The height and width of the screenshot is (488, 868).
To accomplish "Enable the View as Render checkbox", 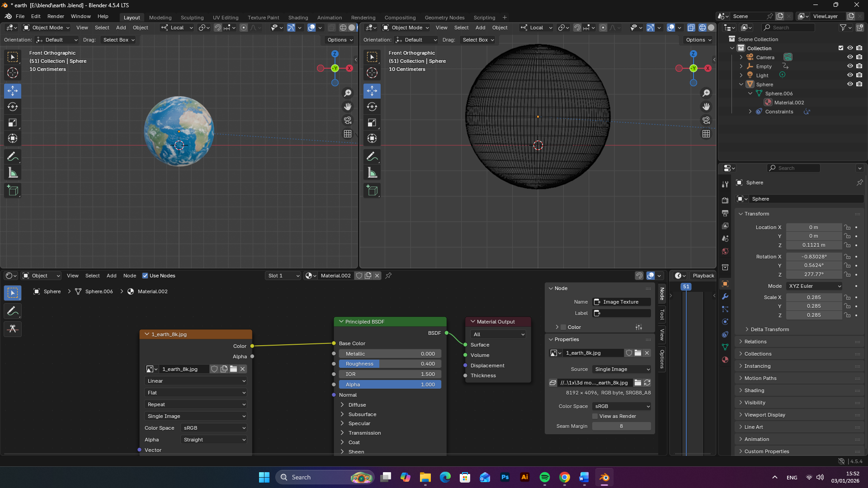I will coord(595,416).
